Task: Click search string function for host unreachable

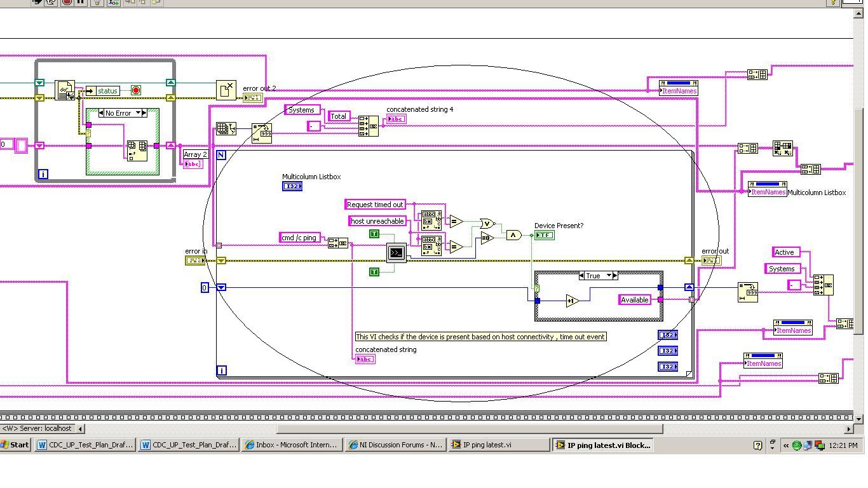Action: tap(431, 246)
